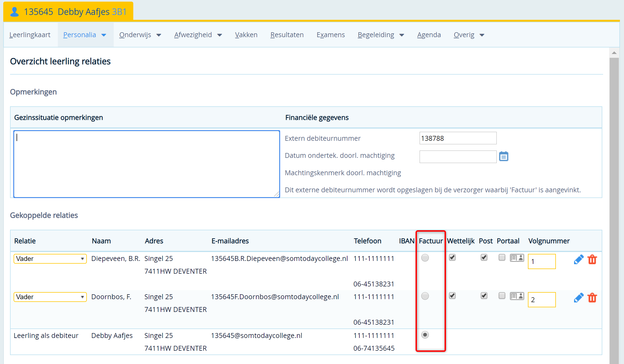Screen dimensions: 624x364
Task: Expand the Overig menu arrow
Action: coord(482,35)
